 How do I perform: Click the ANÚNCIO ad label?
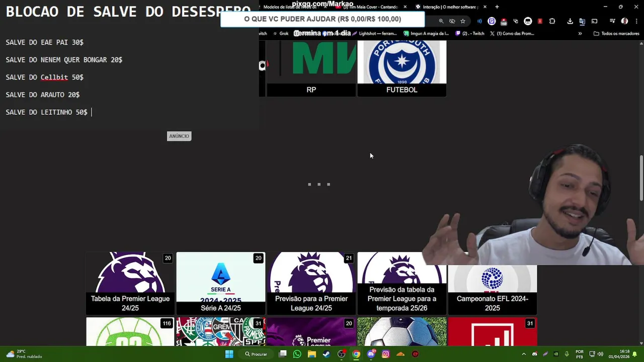(x=179, y=136)
